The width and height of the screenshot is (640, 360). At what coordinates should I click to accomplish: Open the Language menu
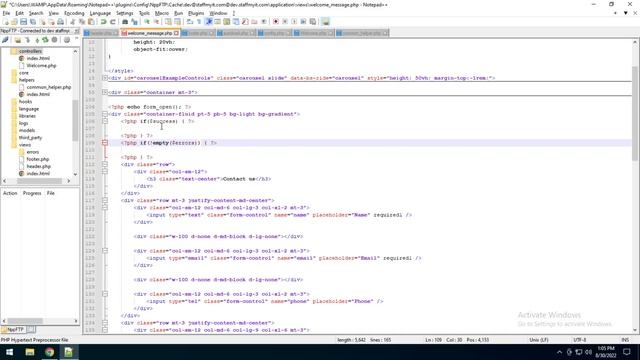[x=100, y=13]
